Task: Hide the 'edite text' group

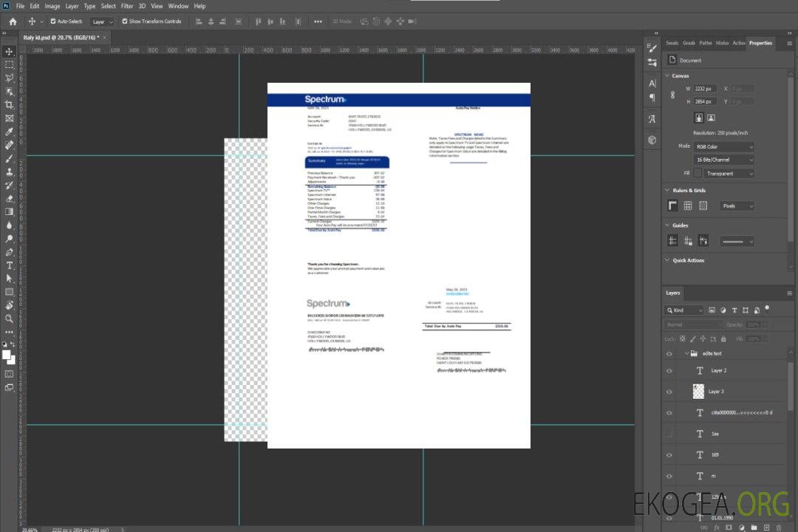Action: pos(669,354)
